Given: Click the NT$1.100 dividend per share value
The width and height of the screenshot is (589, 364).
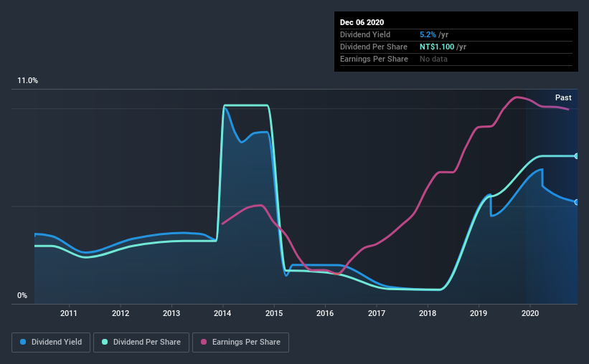Looking at the screenshot, I should [437, 47].
